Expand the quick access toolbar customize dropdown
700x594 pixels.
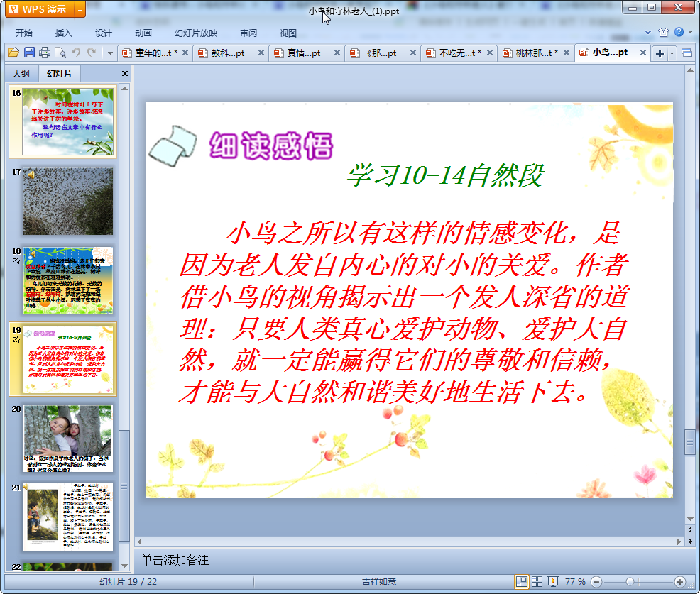coord(110,53)
